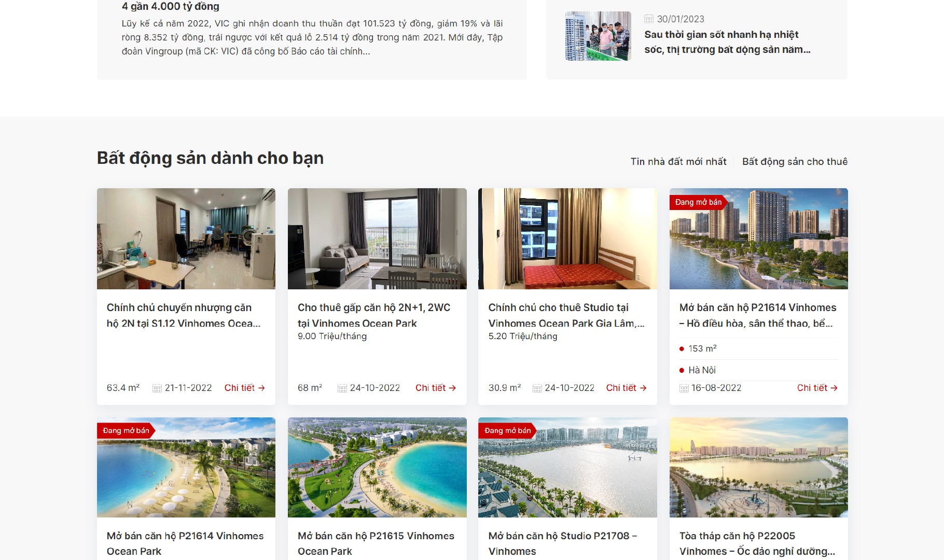
Task: Click arrow icon on 63.4 m² listing Chi tiết
Action: pyautogui.click(x=261, y=388)
